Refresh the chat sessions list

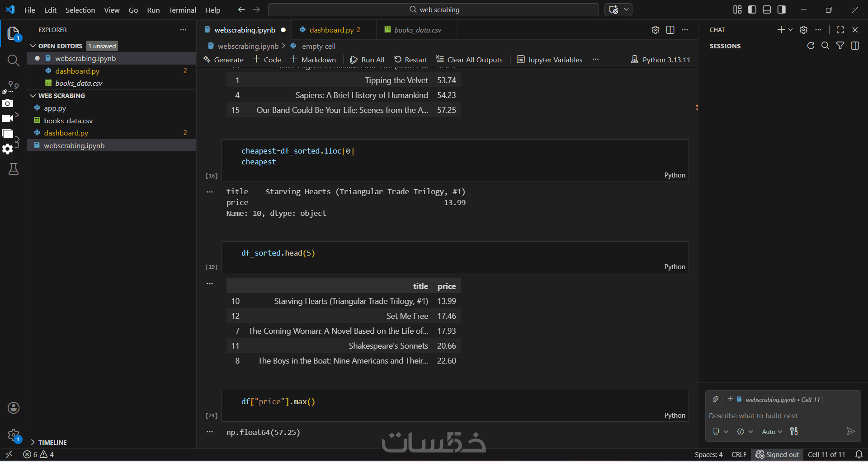click(x=811, y=46)
